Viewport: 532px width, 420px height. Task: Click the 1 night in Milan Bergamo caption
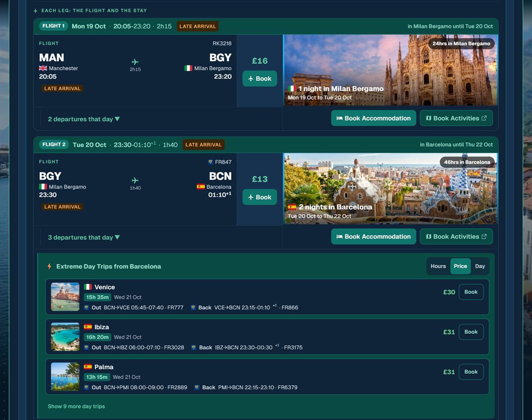pos(341,89)
